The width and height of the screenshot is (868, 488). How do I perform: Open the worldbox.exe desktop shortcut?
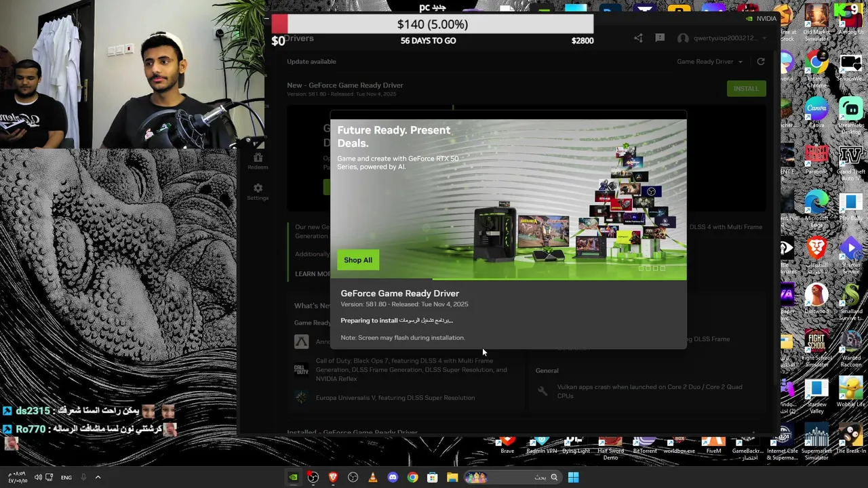679,446
